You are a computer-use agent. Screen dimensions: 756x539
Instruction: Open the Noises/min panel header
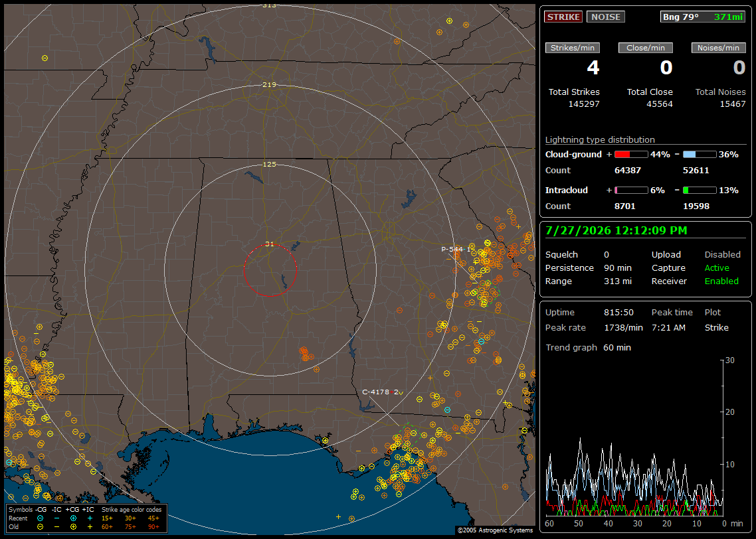tap(718, 48)
